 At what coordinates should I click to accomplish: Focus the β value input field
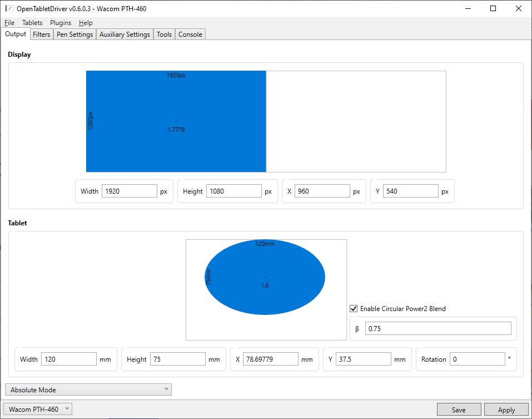(437, 329)
